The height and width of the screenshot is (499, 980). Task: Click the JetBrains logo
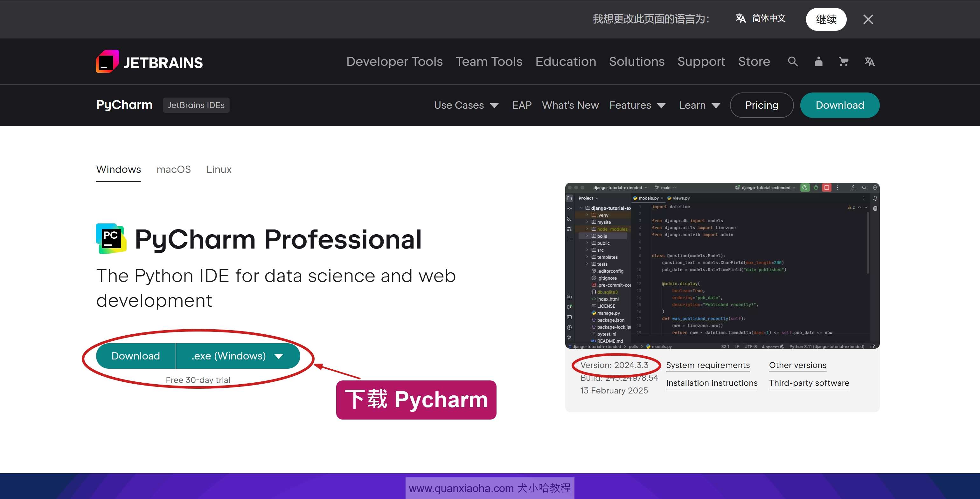tap(149, 62)
